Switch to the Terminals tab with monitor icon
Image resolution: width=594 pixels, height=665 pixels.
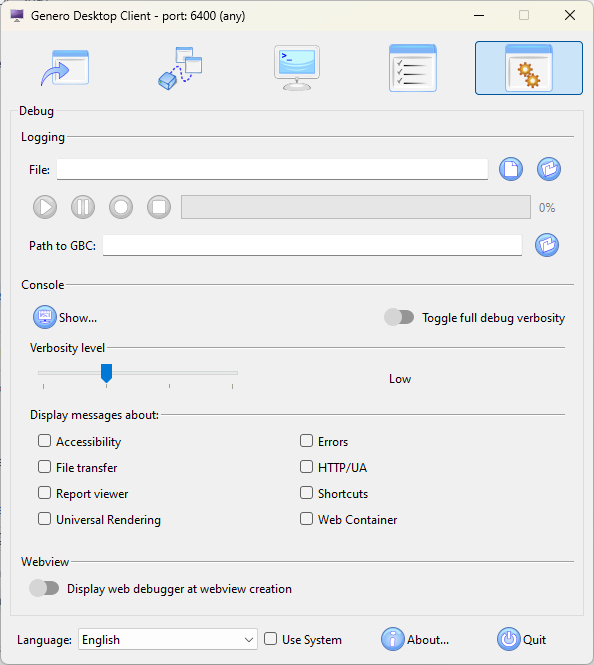click(297, 68)
